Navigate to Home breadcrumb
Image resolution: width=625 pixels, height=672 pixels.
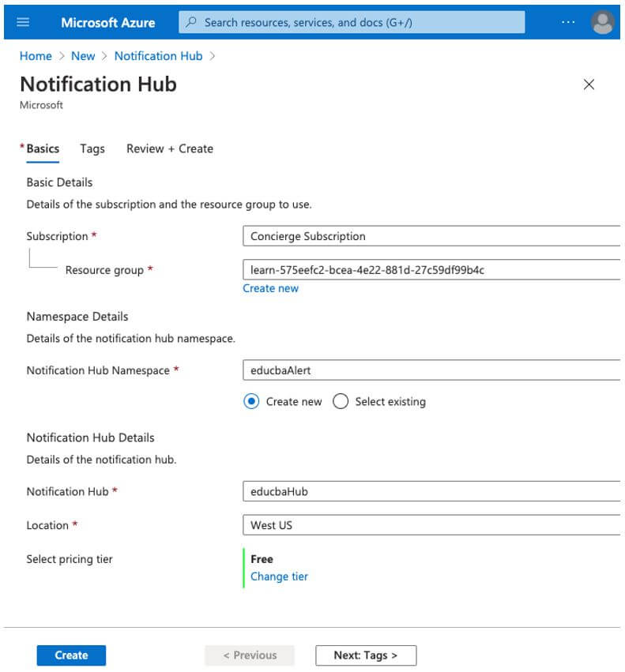pyautogui.click(x=36, y=56)
